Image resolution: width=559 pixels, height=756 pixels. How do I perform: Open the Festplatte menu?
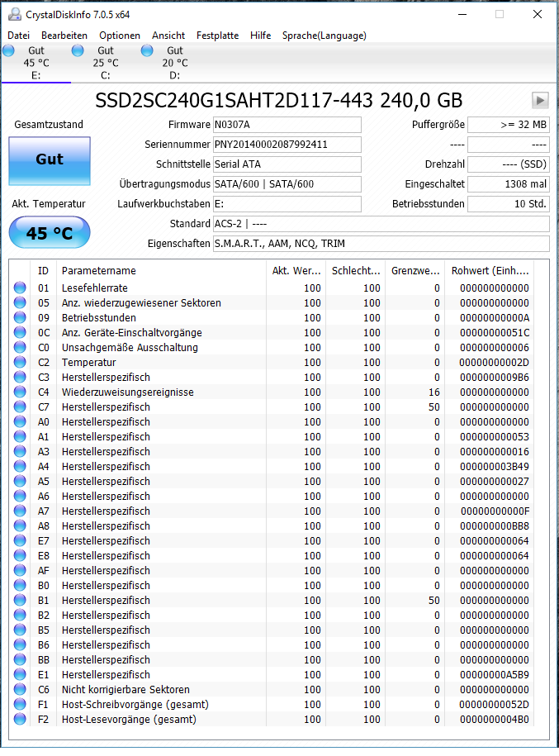click(217, 36)
